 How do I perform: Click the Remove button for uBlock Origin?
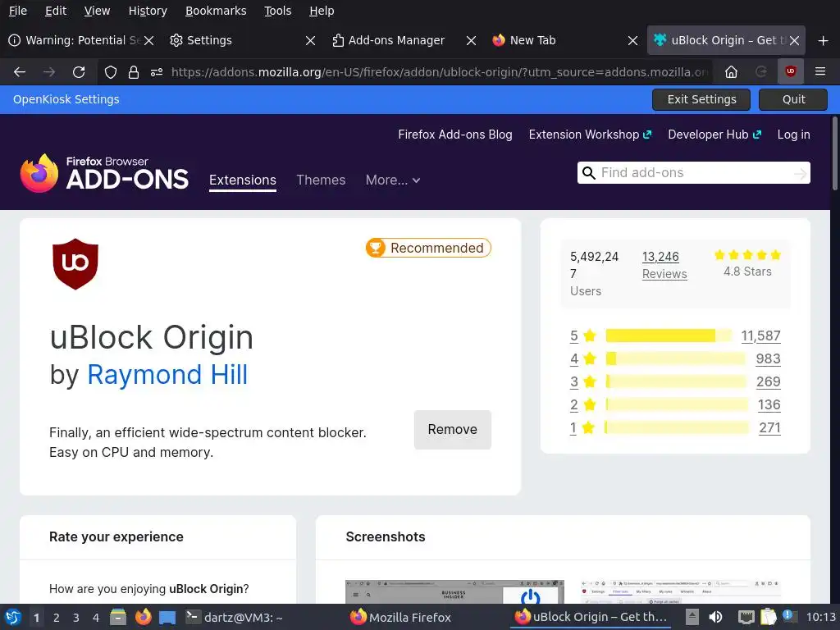452,430
